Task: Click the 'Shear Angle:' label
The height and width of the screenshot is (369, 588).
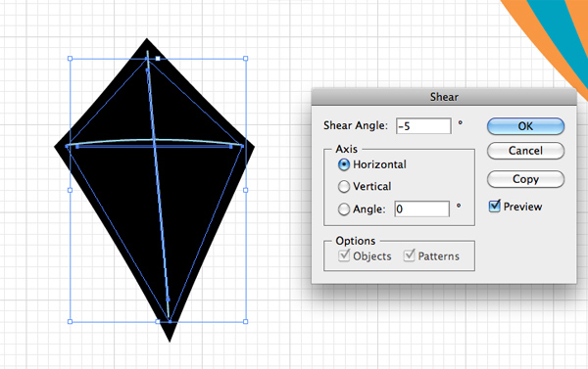Action: (x=356, y=125)
